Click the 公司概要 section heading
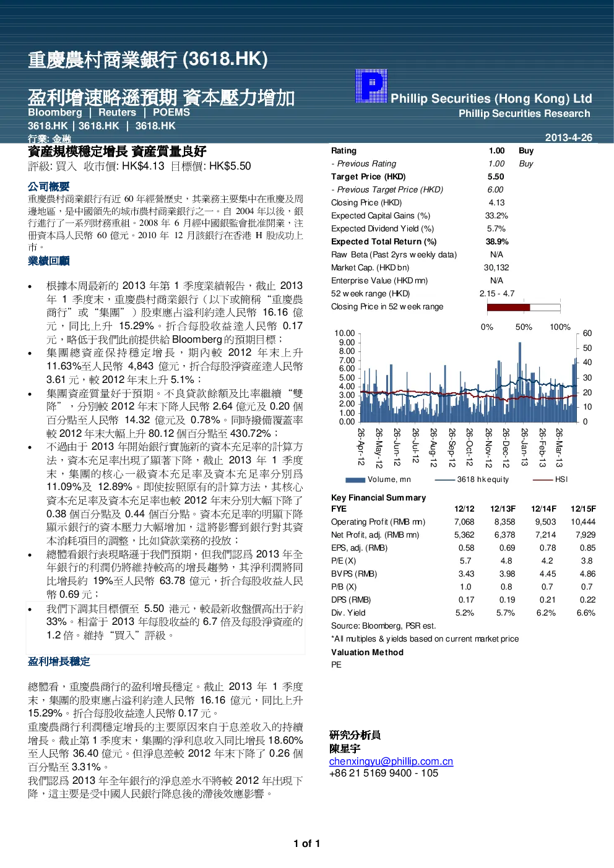The image size is (614, 868). pos(49,187)
